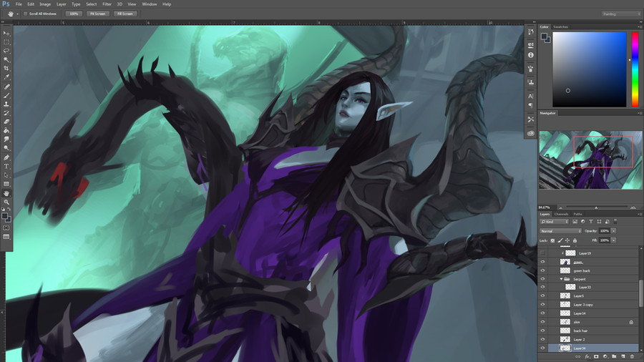Click the 100% zoom button

click(x=74, y=14)
